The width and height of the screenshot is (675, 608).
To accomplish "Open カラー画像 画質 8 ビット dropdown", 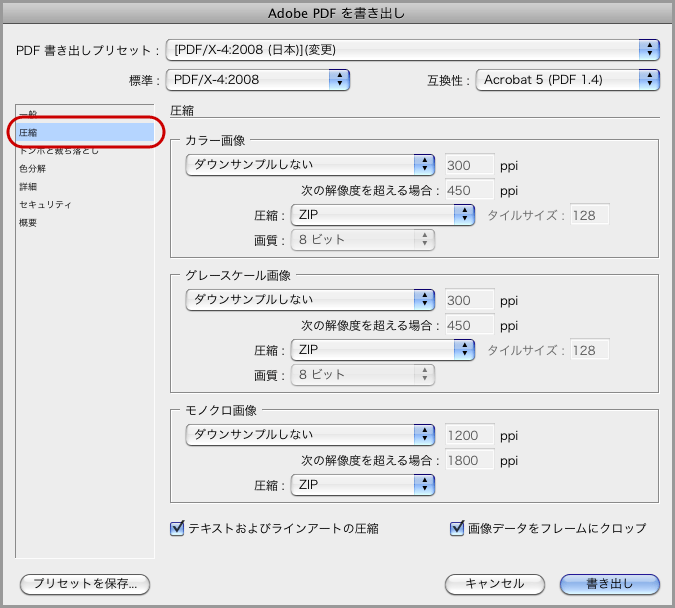I will 363,240.
